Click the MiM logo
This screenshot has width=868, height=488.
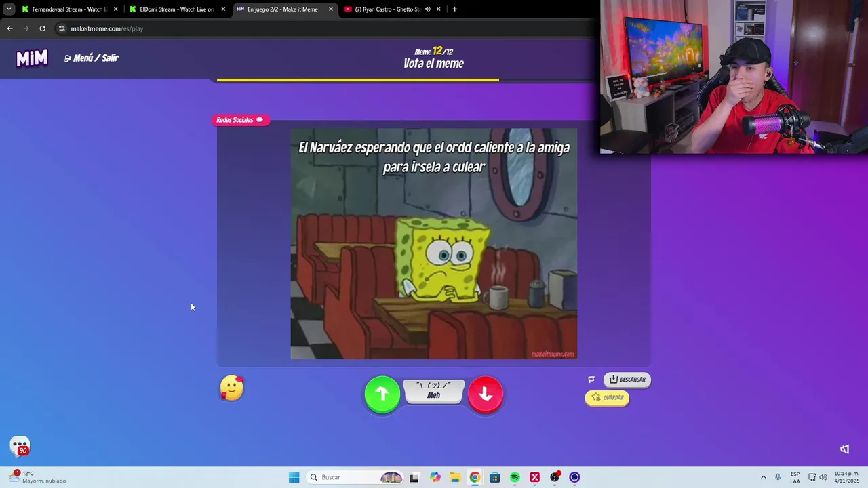click(32, 58)
